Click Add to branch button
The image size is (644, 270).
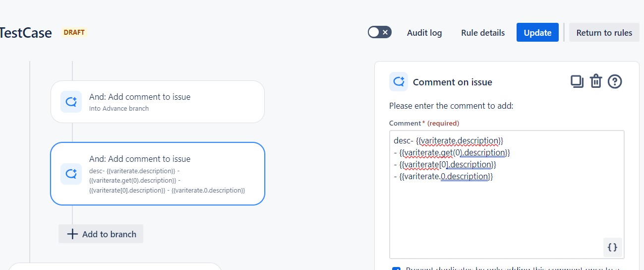pos(101,234)
